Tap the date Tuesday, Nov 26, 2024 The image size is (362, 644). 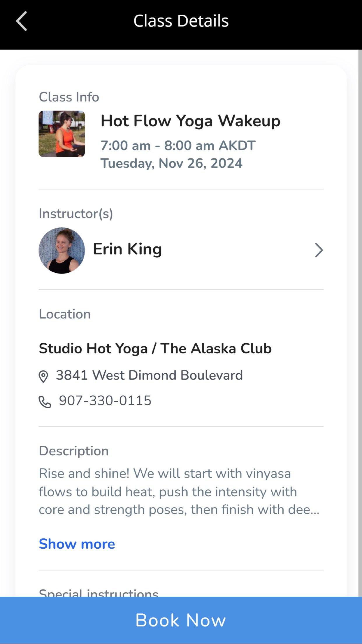(x=171, y=163)
